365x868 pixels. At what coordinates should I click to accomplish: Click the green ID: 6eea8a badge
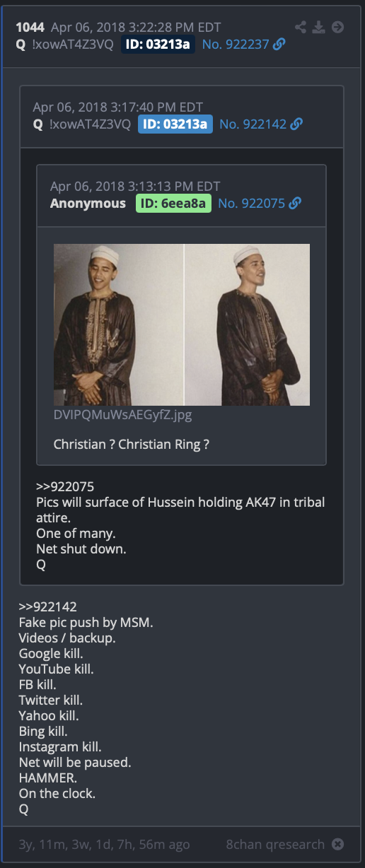173,203
